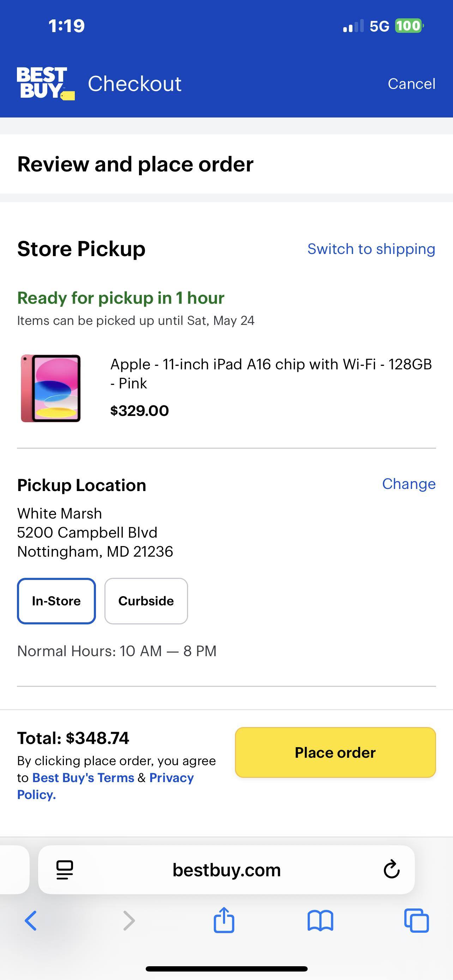Switch to shipping instead of pickup
The image size is (453, 980).
(371, 249)
